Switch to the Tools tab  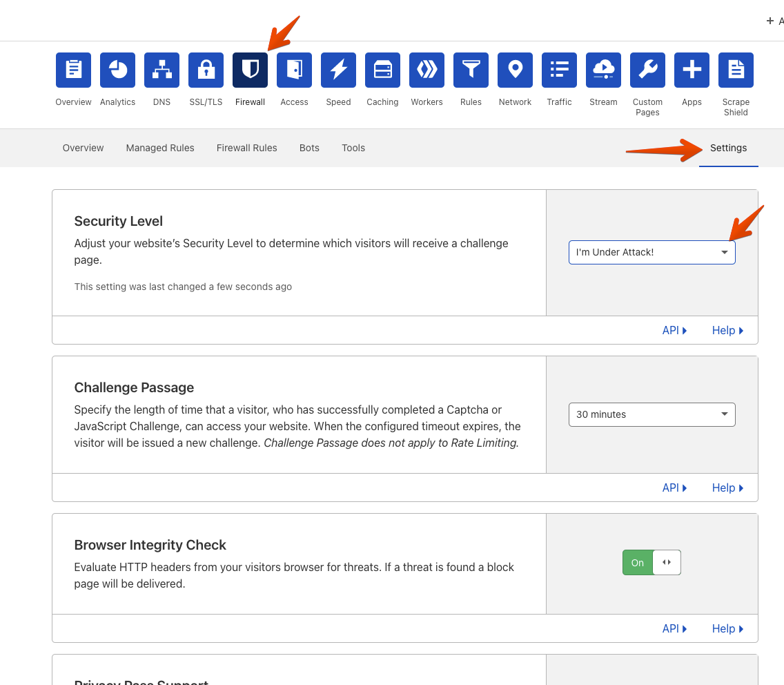click(353, 148)
